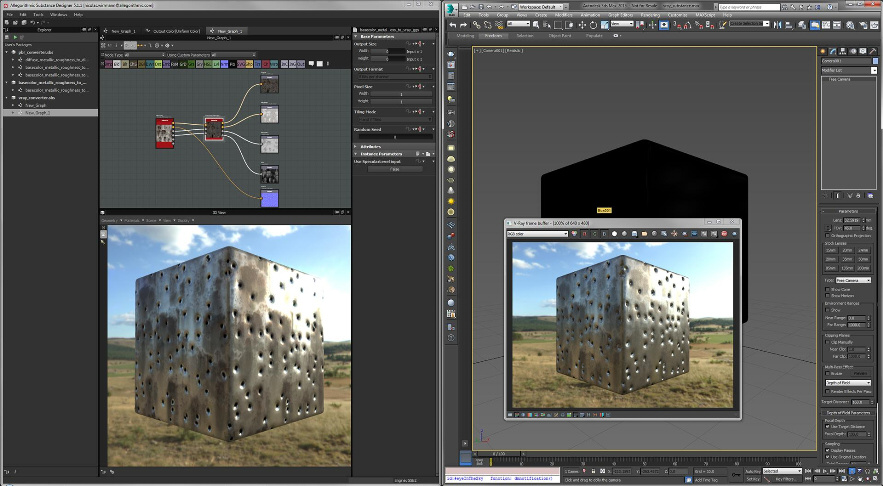This screenshot has height=486, width=883.
Task: Enable Orthographic Projection checkbox
Action: coord(827,235)
